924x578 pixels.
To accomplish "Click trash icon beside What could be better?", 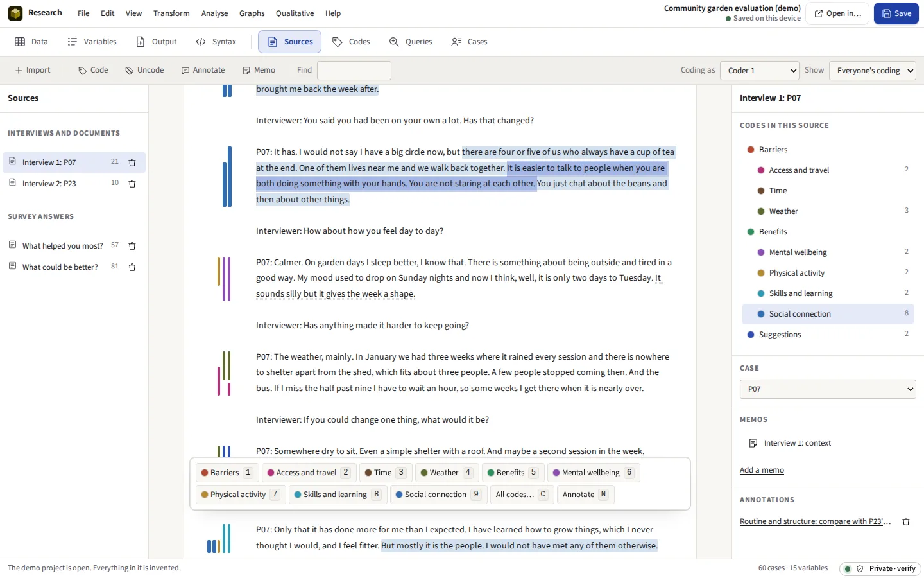I will (132, 267).
